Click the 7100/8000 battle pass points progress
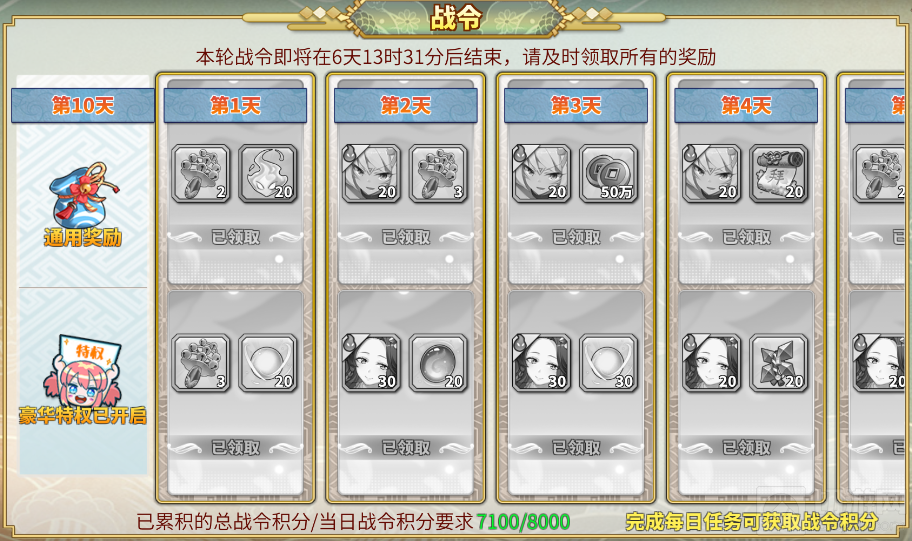The height and width of the screenshot is (541, 912). click(523, 521)
